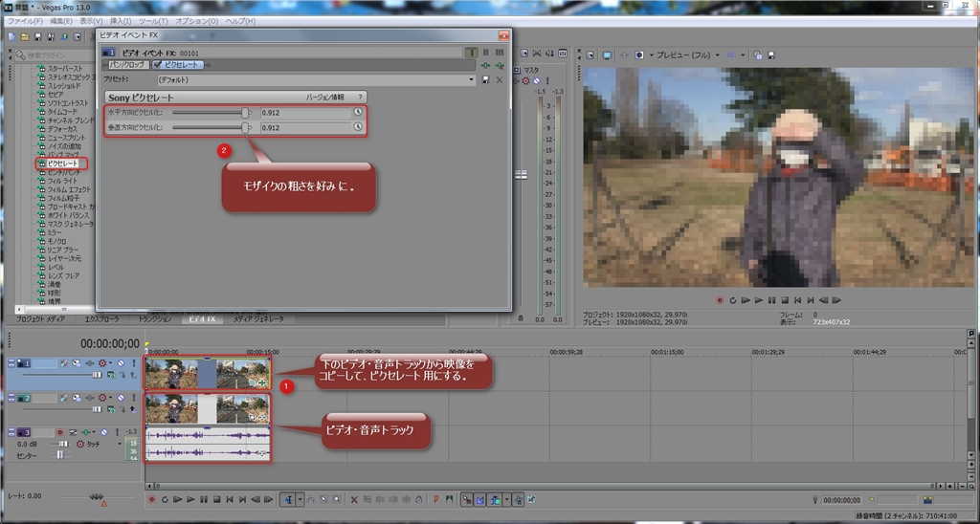Open track 2 automation settings dropdown arrow
Screen dimensions: 980x524
coord(111,398)
